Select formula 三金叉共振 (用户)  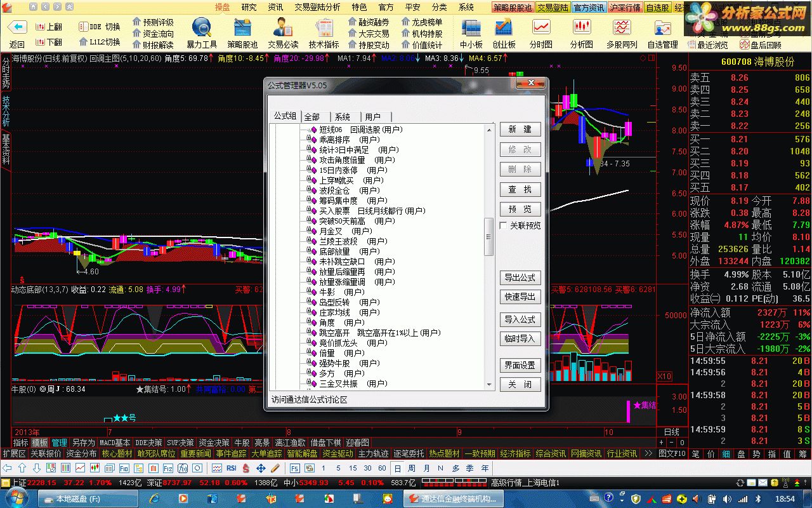pos(353,384)
